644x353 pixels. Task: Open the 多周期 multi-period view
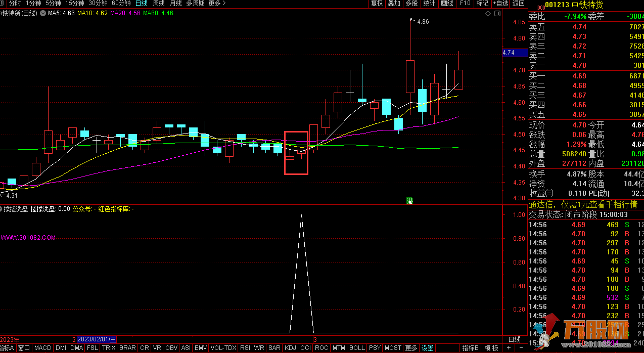point(195,3)
